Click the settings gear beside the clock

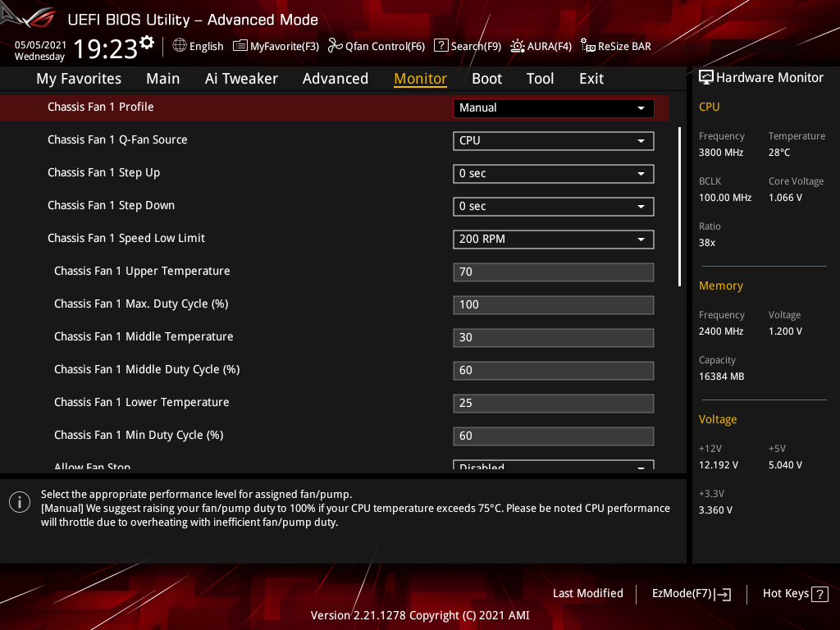(147, 43)
